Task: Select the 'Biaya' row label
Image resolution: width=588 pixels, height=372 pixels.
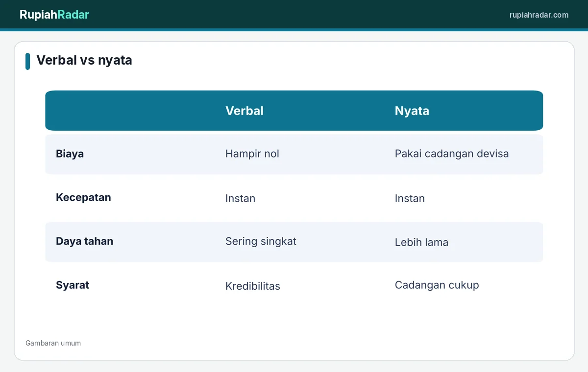Action: pyautogui.click(x=70, y=154)
